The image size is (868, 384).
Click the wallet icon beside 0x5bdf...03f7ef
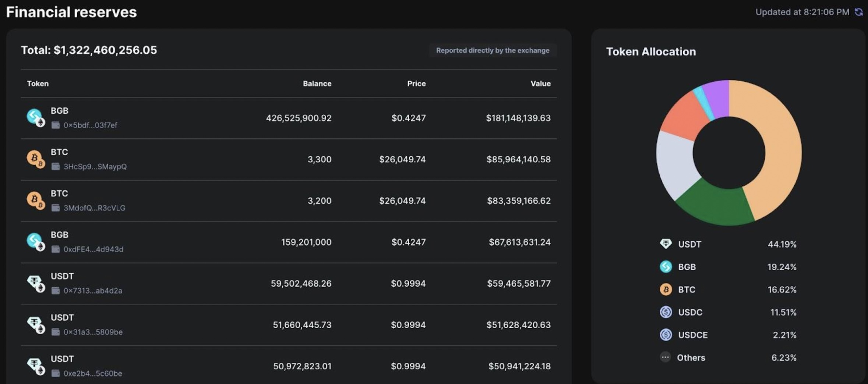(x=56, y=125)
